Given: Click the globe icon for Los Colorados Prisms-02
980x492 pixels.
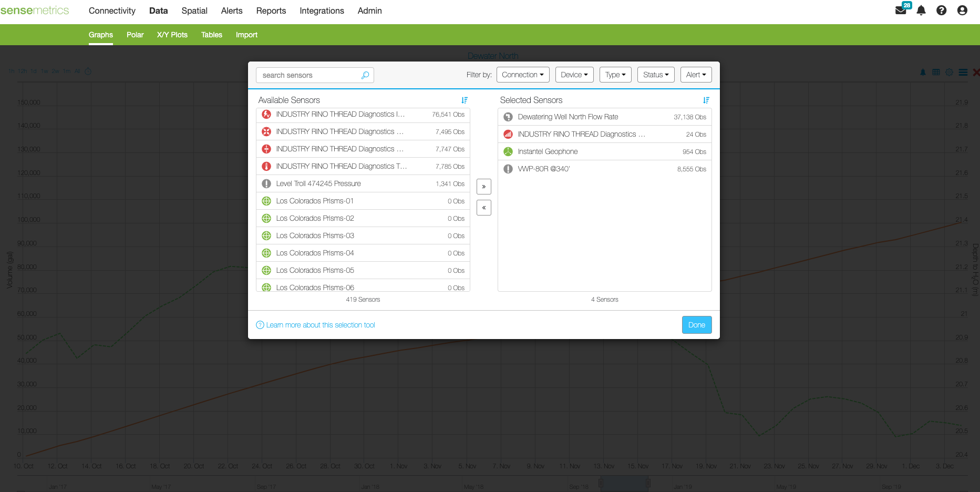Looking at the screenshot, I should (x=266, y=218).
